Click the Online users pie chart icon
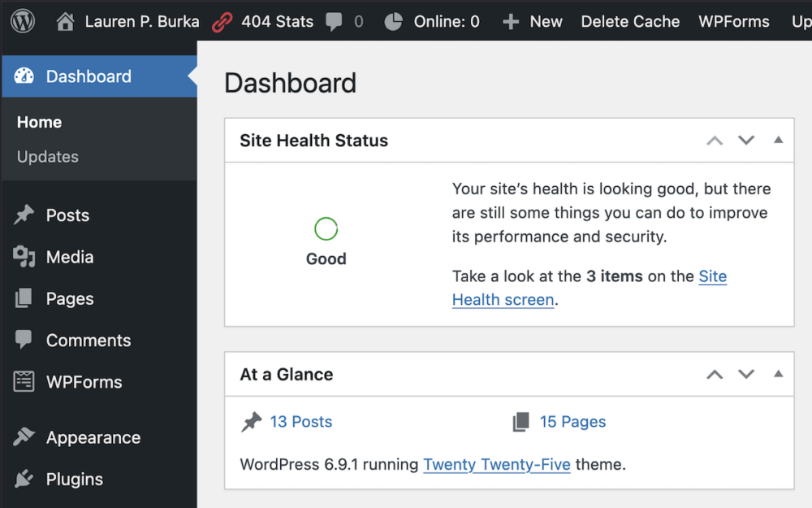Screen dimensions: 812x508 [x=392, y=21]
